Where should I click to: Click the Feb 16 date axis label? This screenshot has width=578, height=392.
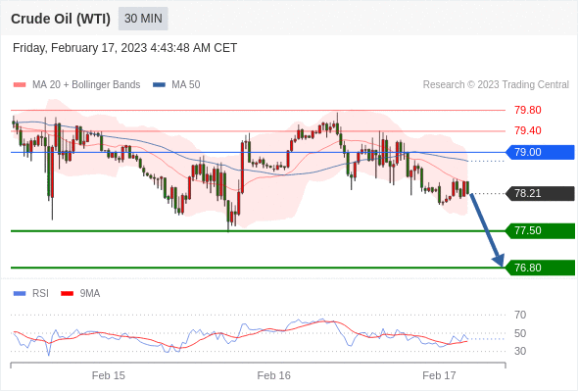(273, 375)
